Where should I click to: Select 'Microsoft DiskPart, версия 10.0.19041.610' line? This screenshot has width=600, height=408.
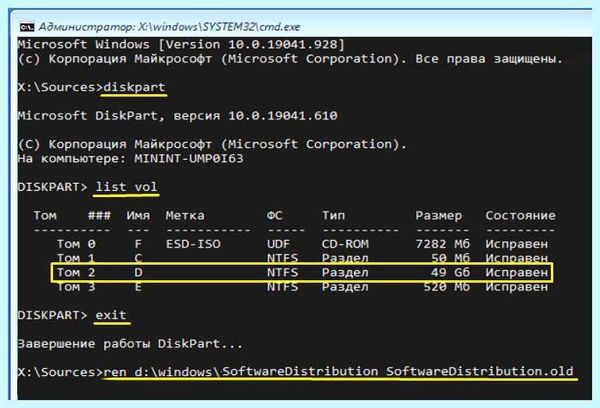[178, 116]
